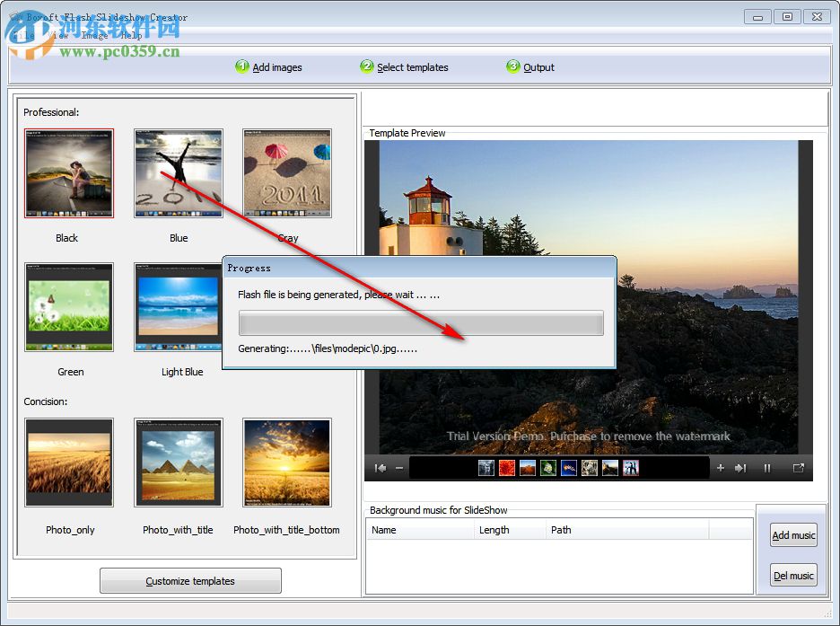The image size is (840, 626).
Task: Click the red slide thumbnail in the preview filmstrip
Action: [506, 467]
